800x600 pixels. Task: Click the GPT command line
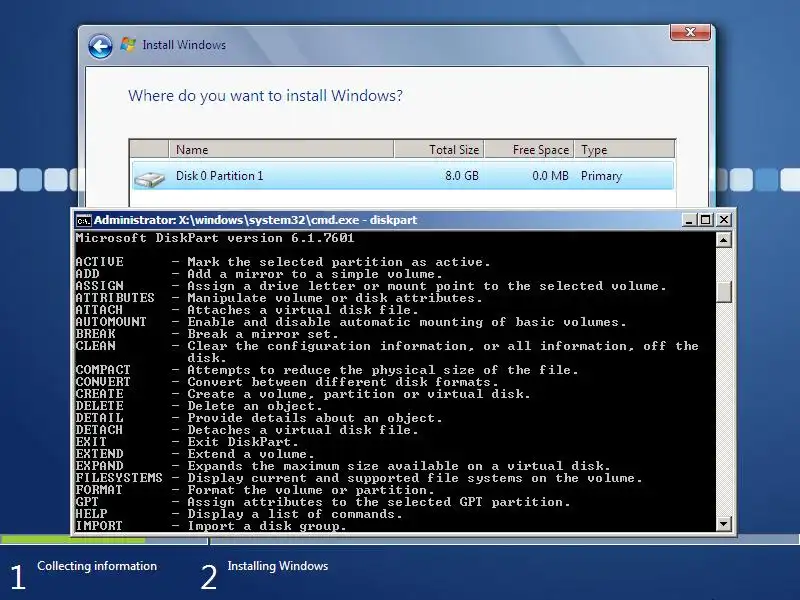[323, 502]
